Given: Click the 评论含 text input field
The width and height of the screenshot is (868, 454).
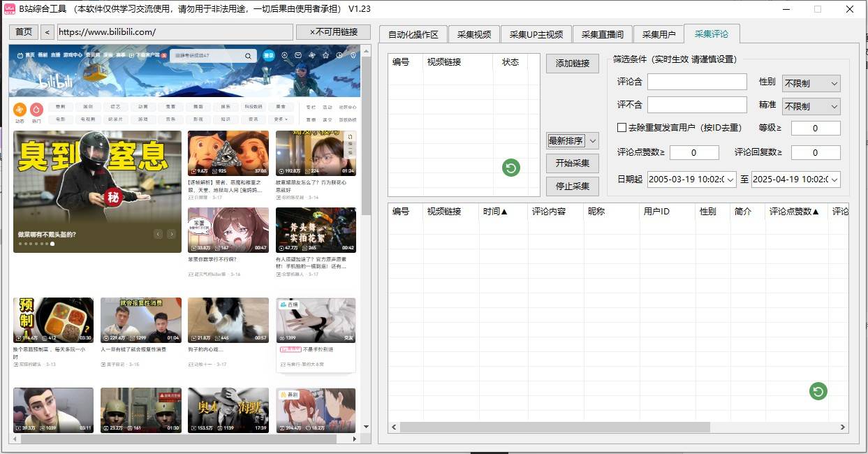Looking at the screenshot, I should click(x=696, y=82).
